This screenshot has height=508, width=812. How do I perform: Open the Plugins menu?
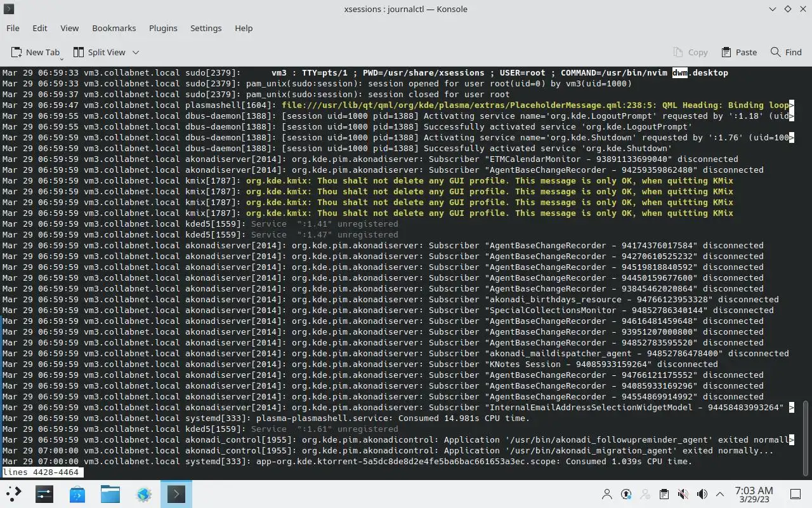pyautogui.click(x=163, y=28)
